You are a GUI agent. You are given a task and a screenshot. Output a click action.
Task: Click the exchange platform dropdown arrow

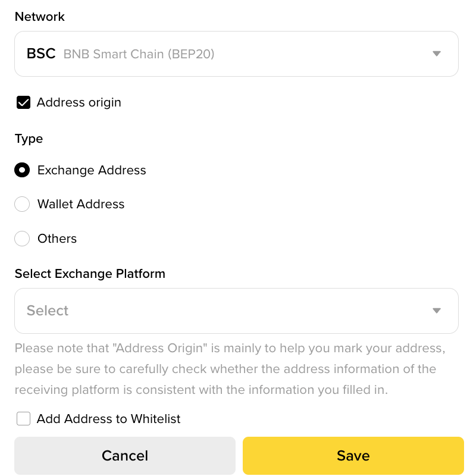[436, 311]
